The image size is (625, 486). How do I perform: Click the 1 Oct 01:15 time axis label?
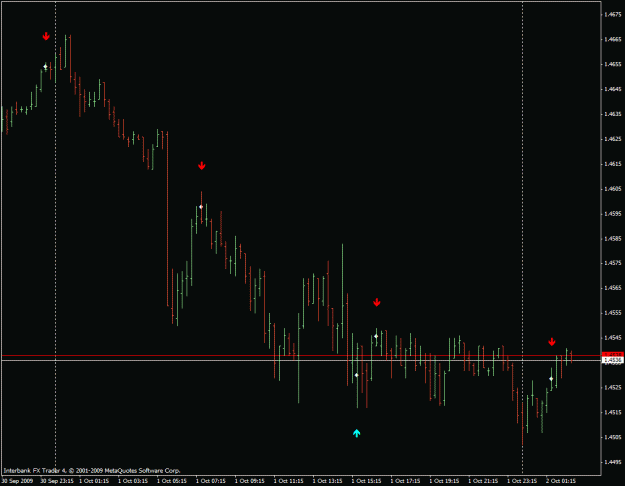click(94, 481)
